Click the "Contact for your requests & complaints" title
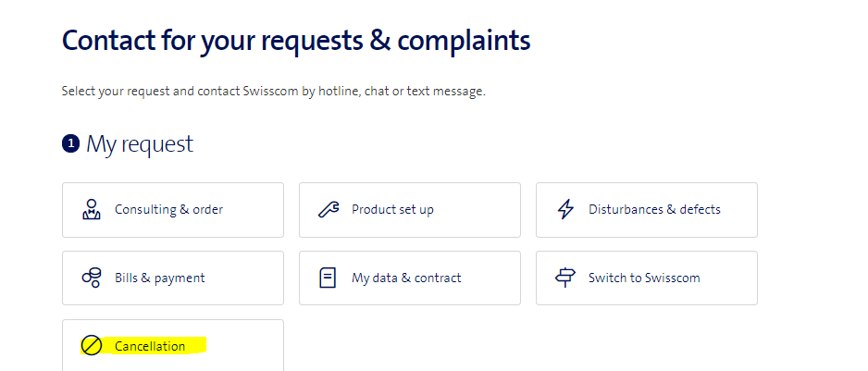The width and height of the screenshot is (868, 371). pos(296,41)
